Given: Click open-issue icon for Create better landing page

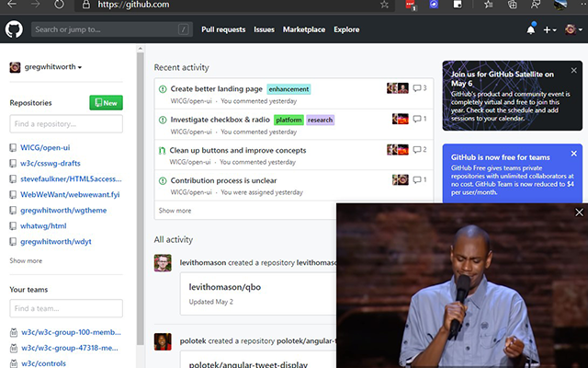Looking at the screenshot, I should point(163,89).
